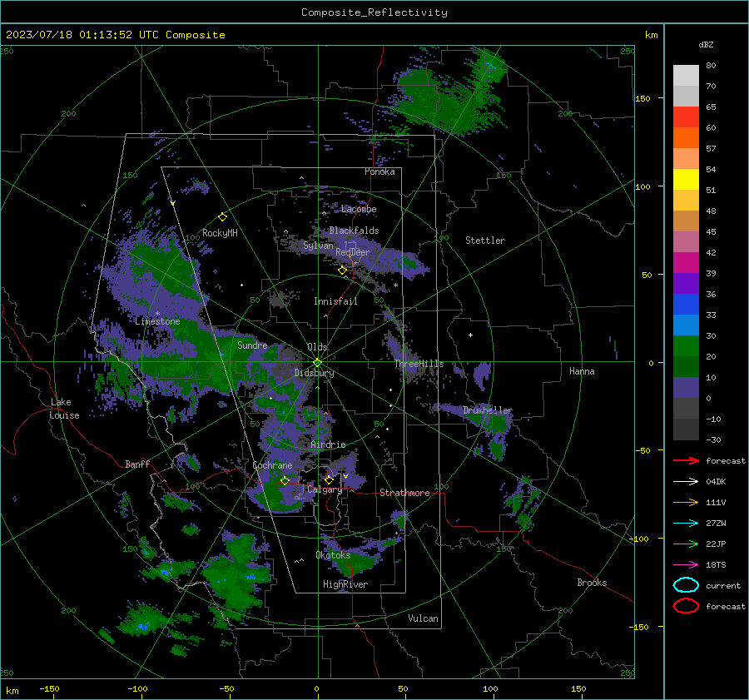Click the yellow diamond marker near RockyMH
The width and height of the screenshot is (749, 700).
pos(222,217)
